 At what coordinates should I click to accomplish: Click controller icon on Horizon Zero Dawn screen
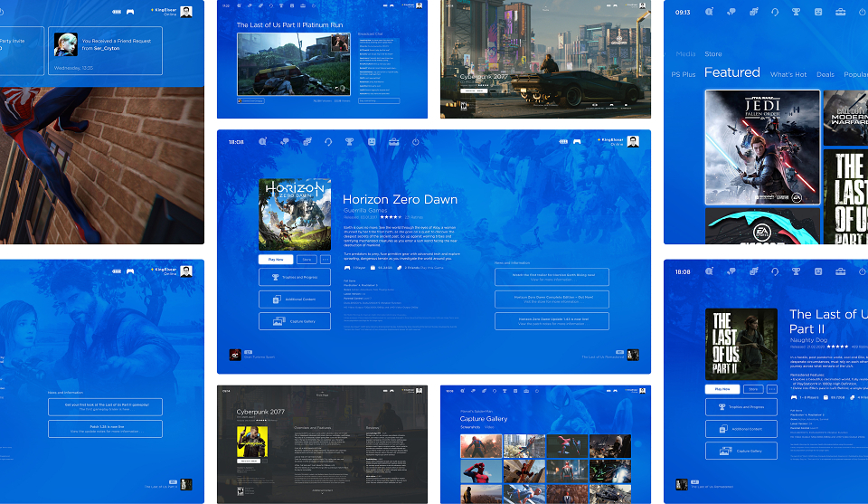click(577, 141)
